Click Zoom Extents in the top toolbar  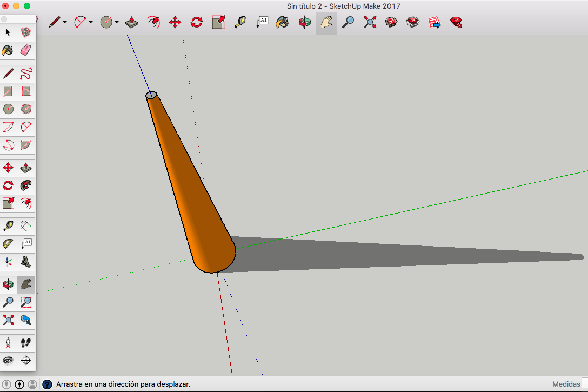tap(370, 22)
